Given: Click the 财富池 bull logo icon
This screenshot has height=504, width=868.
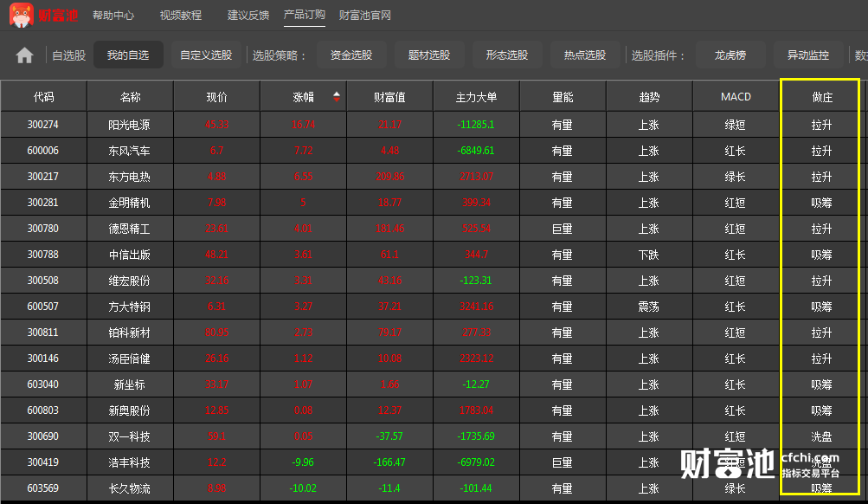Looking at the screenshot, I should (x=21, y=15).
